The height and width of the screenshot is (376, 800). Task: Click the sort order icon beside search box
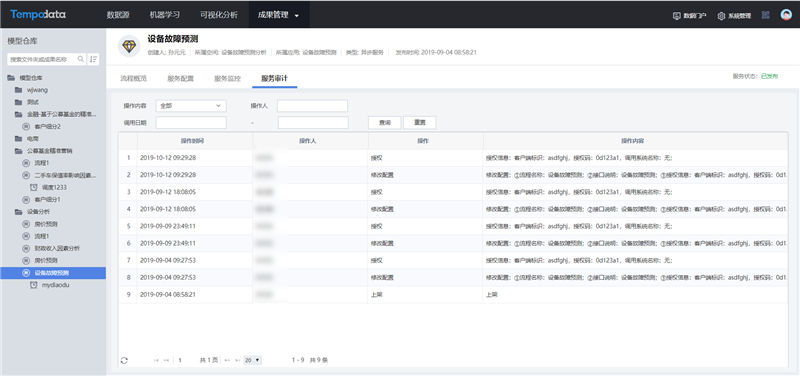point(93,59)
